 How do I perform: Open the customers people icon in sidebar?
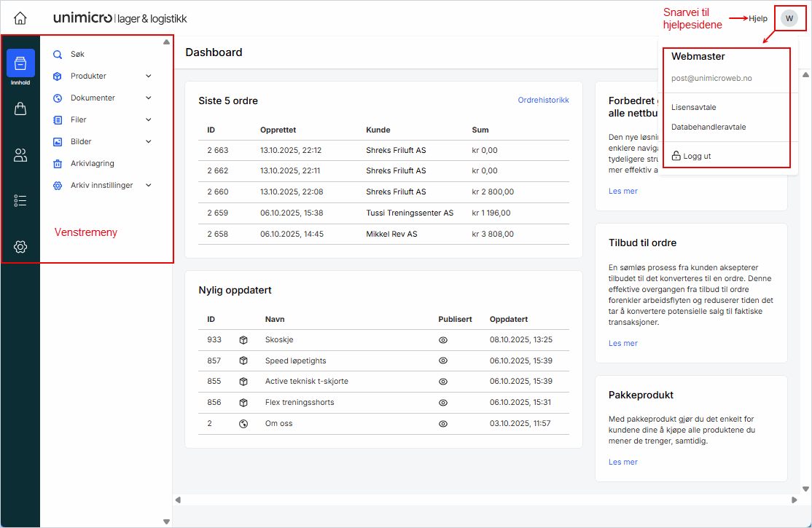pyautogui.click(x=20, y=154)
